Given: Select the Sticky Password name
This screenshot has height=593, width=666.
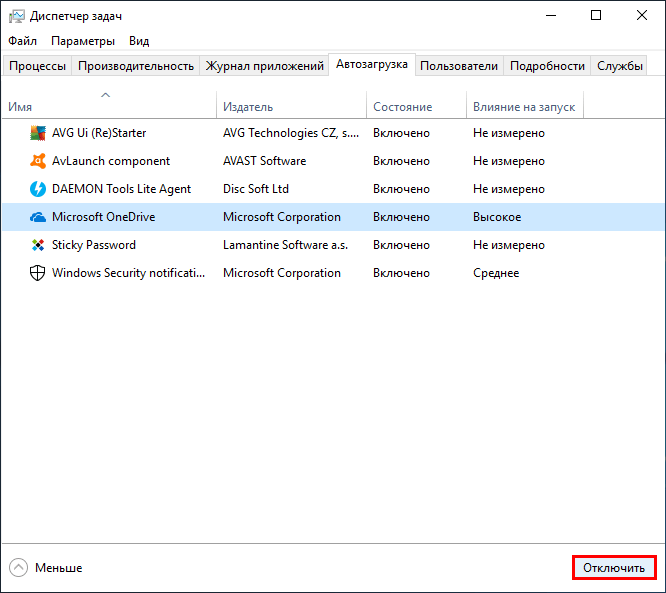Looking at the screenshot, I should tap(94, 245).
